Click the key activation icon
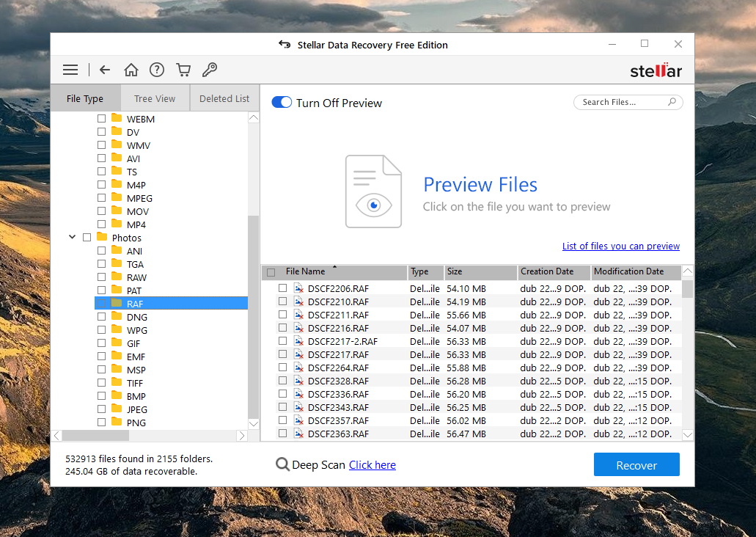 click(210, 70)
